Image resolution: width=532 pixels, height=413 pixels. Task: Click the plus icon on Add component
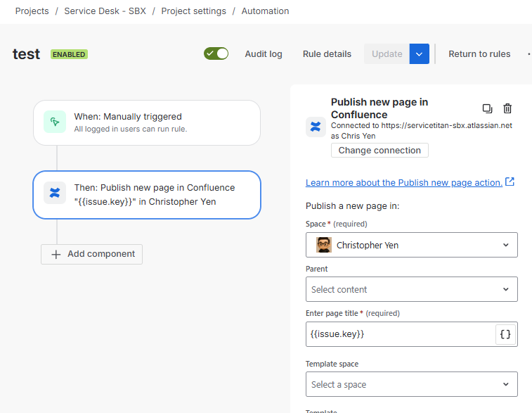point(56,255)
